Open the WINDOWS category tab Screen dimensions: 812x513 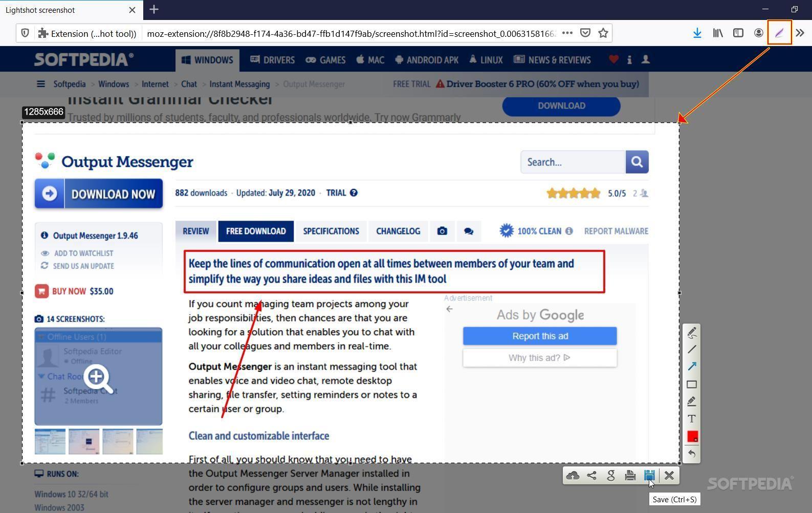[207, 60]
